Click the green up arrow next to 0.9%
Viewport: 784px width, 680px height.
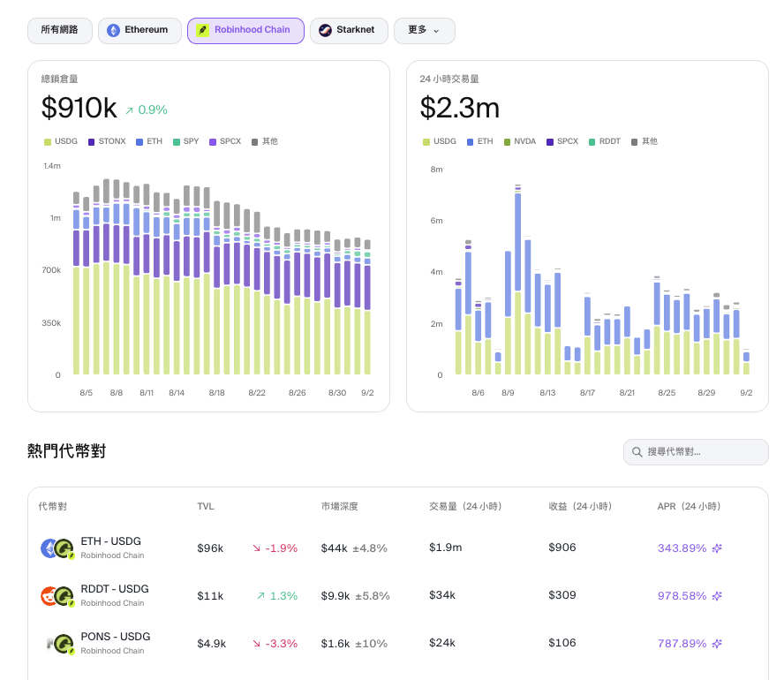tap(130, 110)
